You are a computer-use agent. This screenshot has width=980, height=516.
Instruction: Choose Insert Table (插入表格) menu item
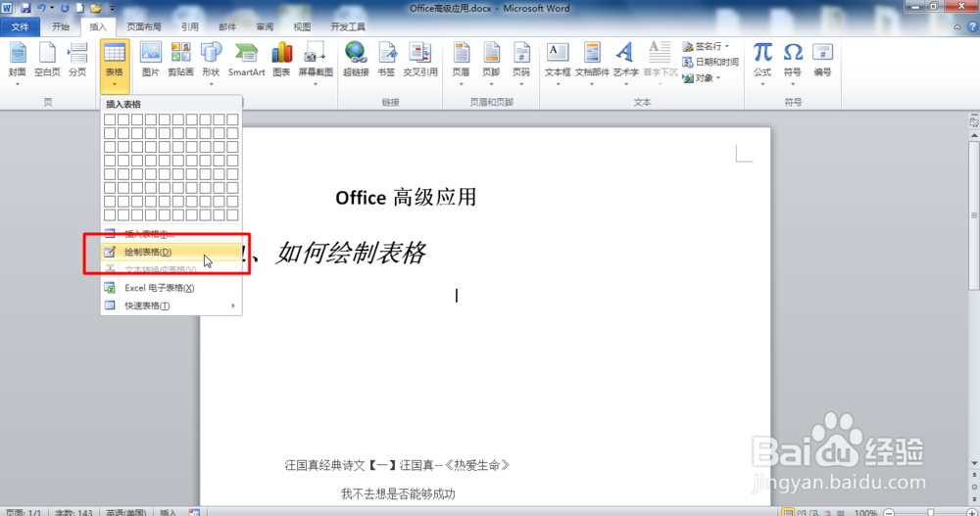pyautogui.click(x=171, y=234)
